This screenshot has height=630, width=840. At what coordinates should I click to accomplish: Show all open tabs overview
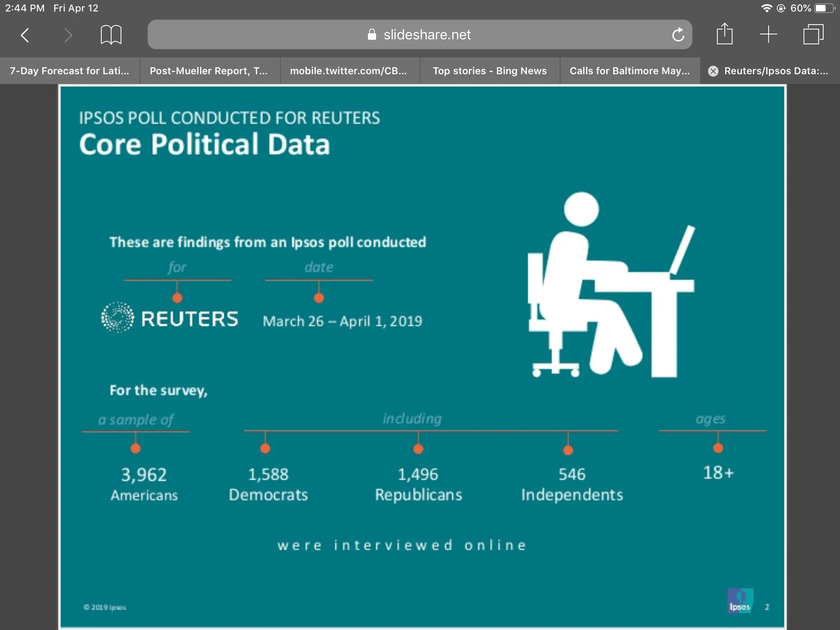coord(813,34)
